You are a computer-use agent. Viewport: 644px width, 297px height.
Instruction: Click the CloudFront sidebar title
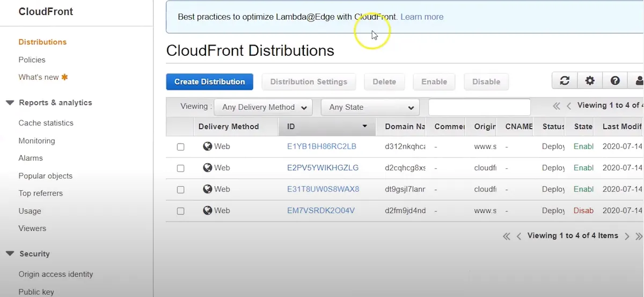tap(46, 12)
